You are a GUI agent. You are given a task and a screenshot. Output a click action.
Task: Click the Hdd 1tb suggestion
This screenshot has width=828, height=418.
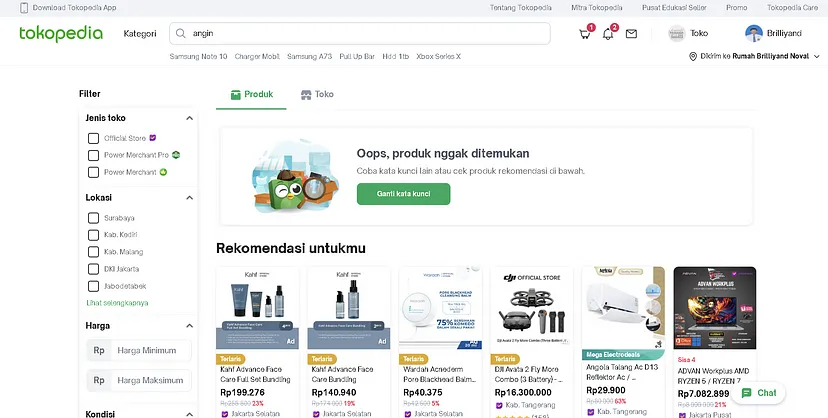click(396, 56)
